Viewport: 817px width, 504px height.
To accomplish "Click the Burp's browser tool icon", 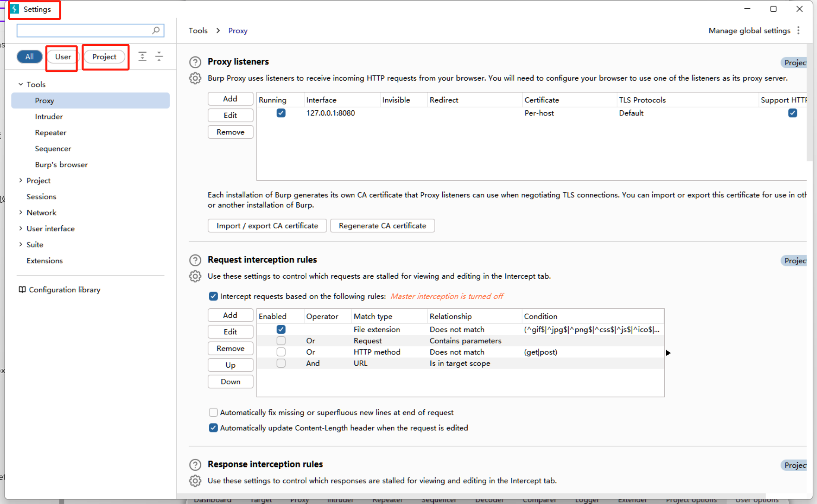I will pos(61,164).
